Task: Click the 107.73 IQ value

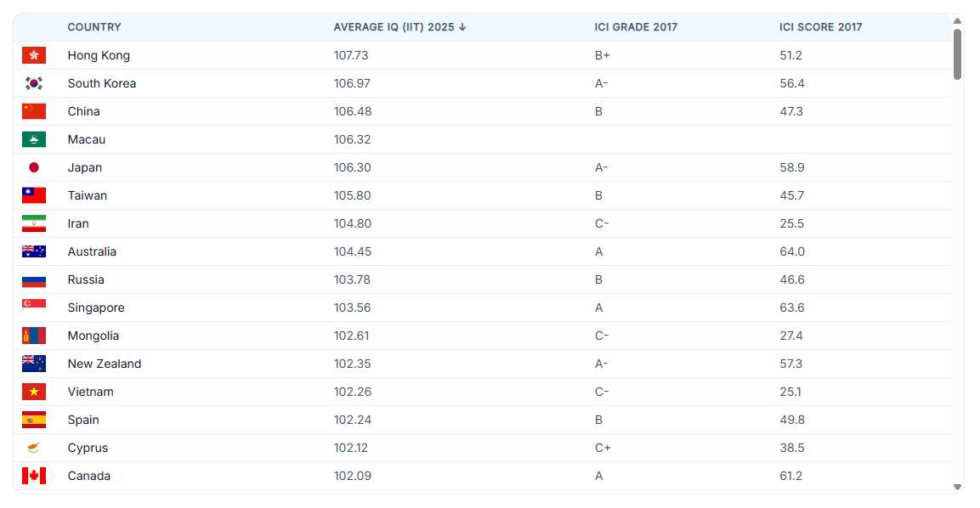Action: coord(351,55)
